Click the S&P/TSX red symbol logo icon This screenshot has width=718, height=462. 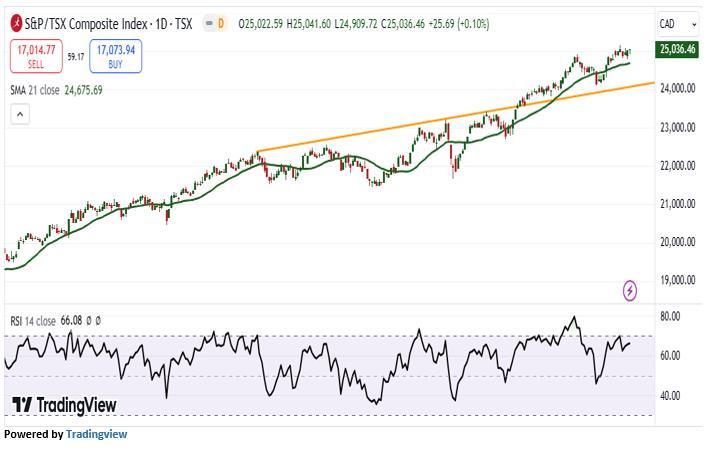[x=16, y=23]
